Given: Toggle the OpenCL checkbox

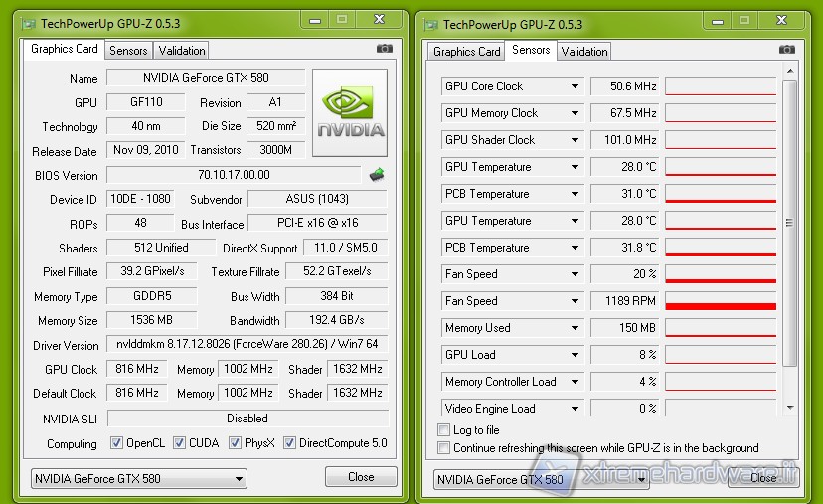Looking at the screenshot, I should tap(117, 443).
